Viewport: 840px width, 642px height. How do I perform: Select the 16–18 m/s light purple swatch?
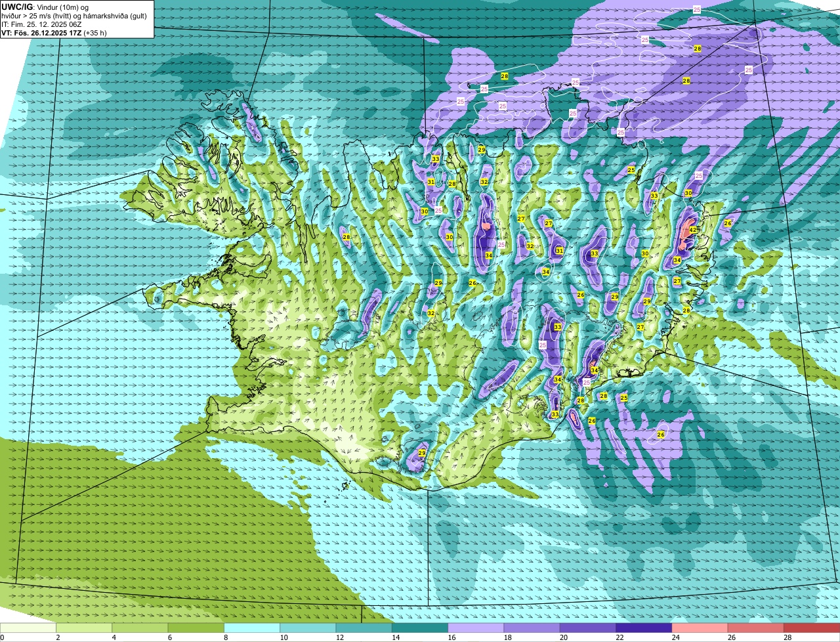point(476,628)
